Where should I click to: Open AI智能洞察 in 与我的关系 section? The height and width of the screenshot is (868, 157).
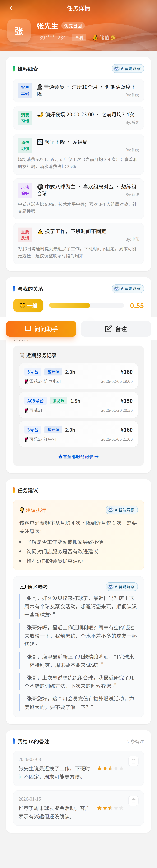click(128, 289)
